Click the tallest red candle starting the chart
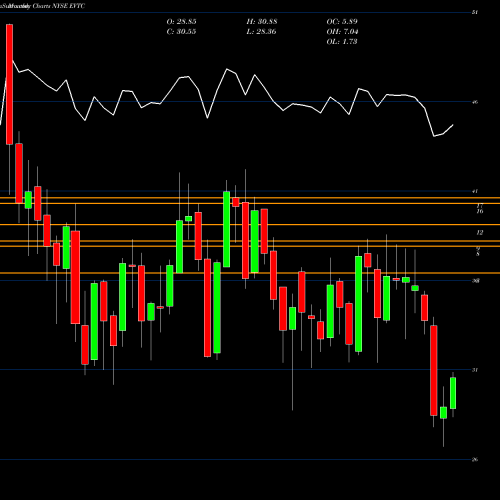Viewport: 500px width, 500px height. [10, 84]
